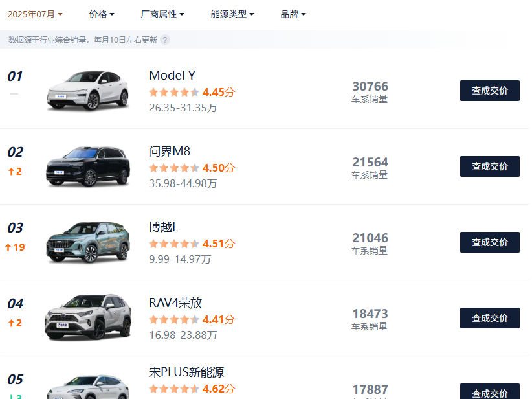Click the 博越L title link
The width and height of the screenshot is (532, 399).
click(x=164, y=227)
